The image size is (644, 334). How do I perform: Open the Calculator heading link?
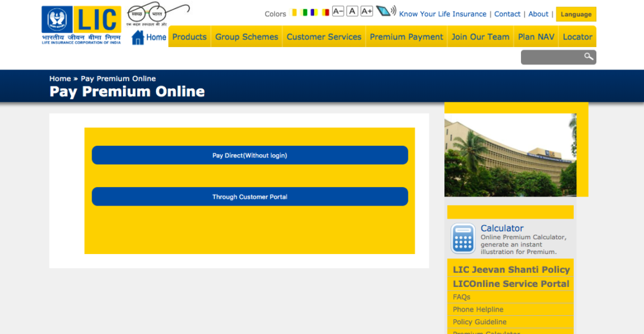pos(502,228)
